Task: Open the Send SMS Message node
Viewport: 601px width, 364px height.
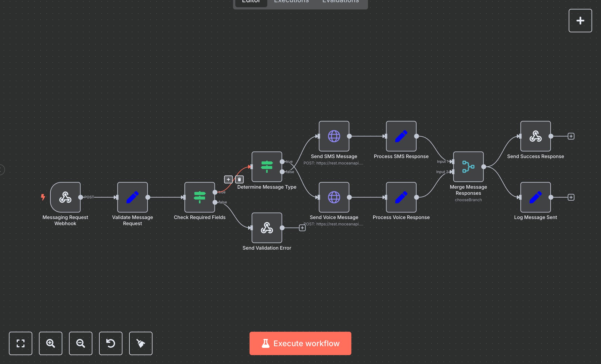Action: click(334, 136)
